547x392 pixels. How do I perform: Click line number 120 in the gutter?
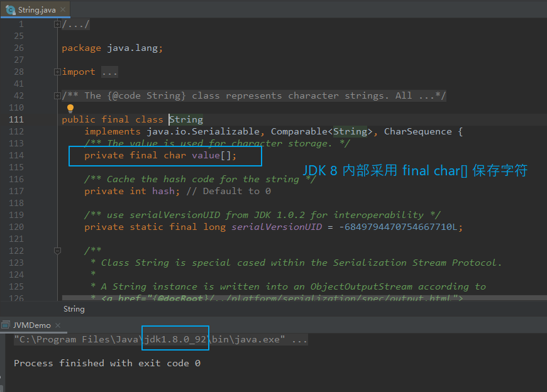(16, 227)
